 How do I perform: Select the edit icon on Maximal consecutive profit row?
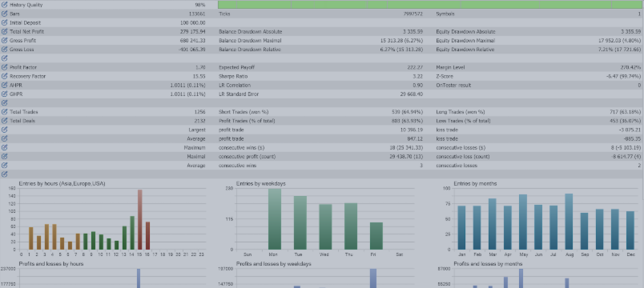coord(5,157)
